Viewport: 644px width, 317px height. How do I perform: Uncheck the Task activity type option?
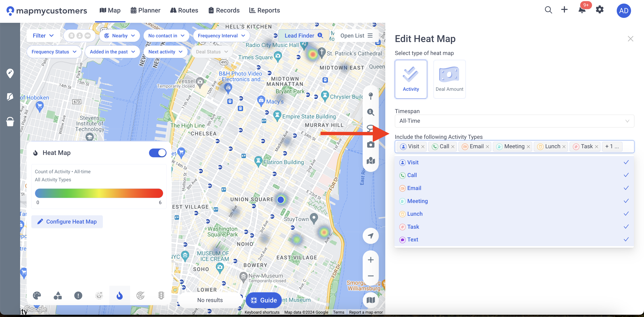(514, 227)
